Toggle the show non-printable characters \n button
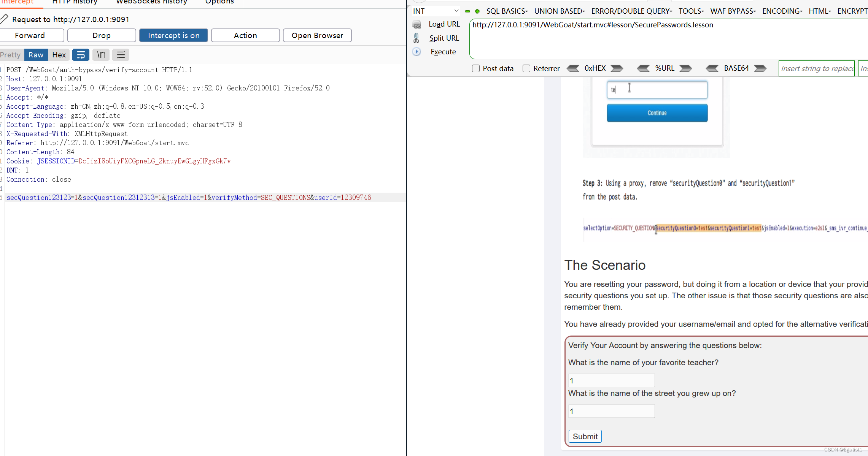Screen dimensions: 868x456 point(101,55)
